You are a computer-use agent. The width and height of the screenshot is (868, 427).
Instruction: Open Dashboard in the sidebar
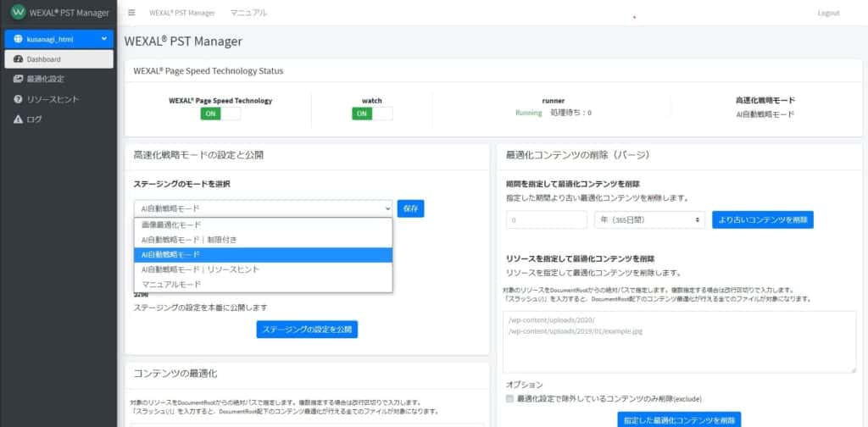coord(58,59)
